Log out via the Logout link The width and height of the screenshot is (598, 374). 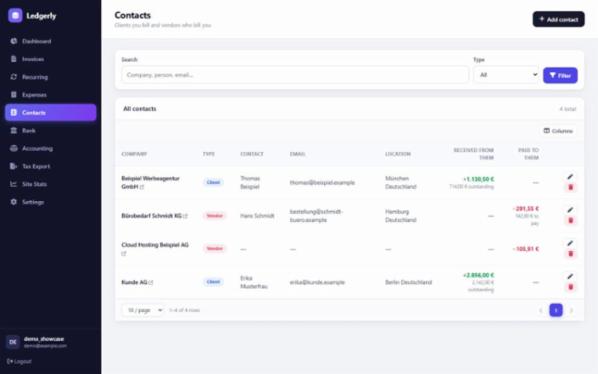pos(19,361)
